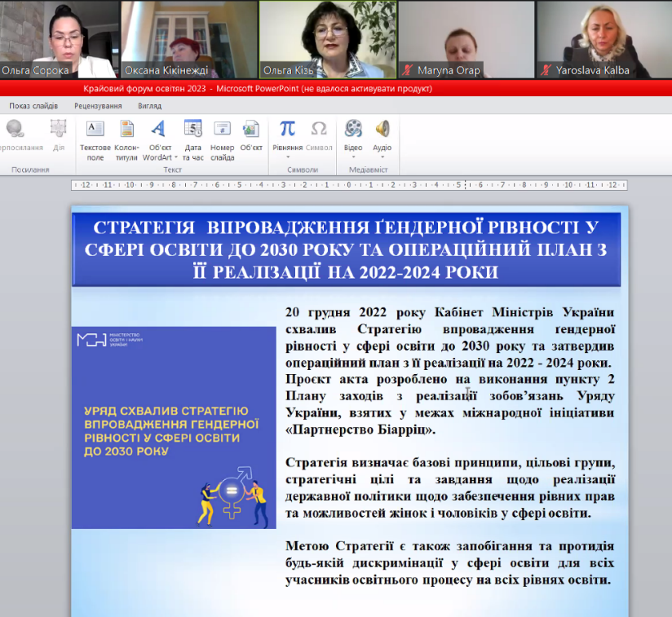This screenshot has width=672, height=617.
Task: Unmute Maryna Orap's microphone
Action: [406, 69]
